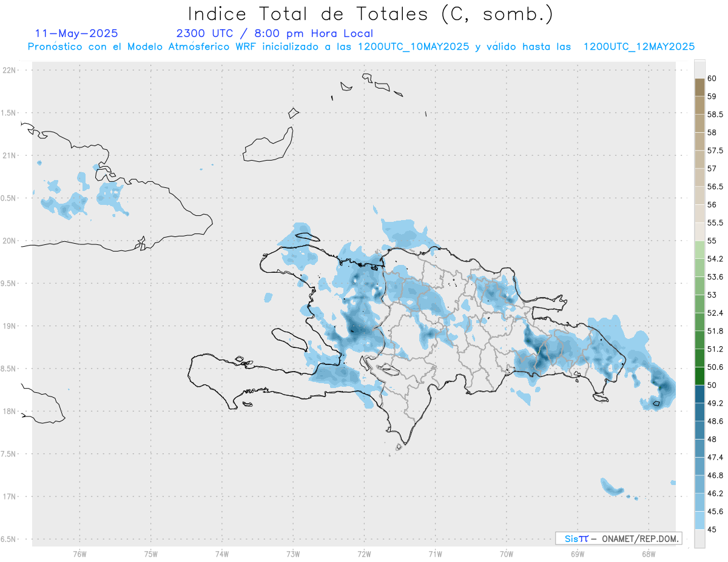728x562 pixels.
Task: Click the '2300 UTC / 8:00 pm Hora Local' text
Action: point(274,34)
